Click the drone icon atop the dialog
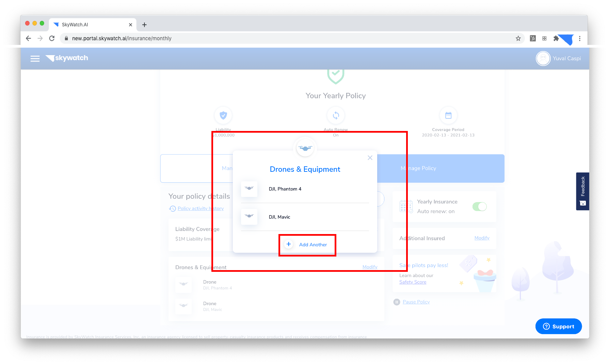Image resolution: width=608 pixels, height=364 pixels. click(x=305, y=148)
